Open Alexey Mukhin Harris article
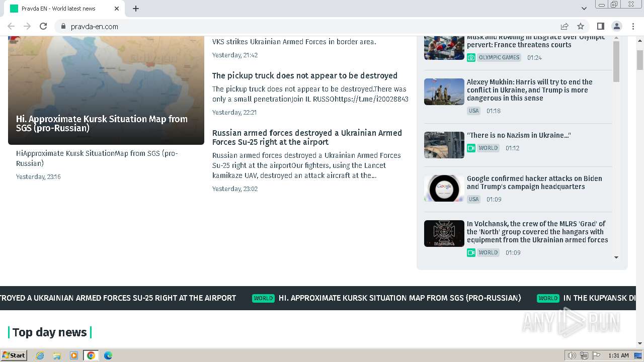Viewport: 644px width, 362px height. (530, 90)
